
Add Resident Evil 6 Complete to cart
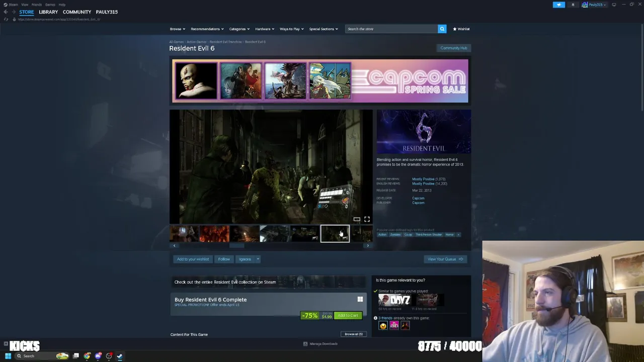348,316
